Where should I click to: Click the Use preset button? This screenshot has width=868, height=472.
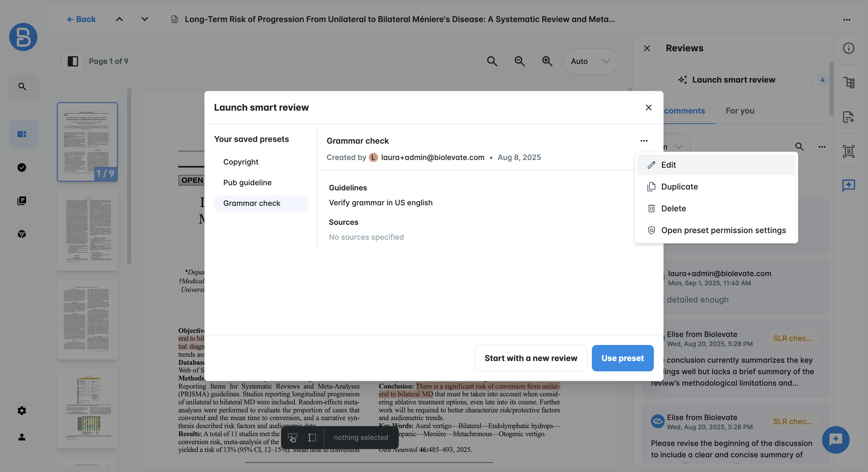click(622, 358)
